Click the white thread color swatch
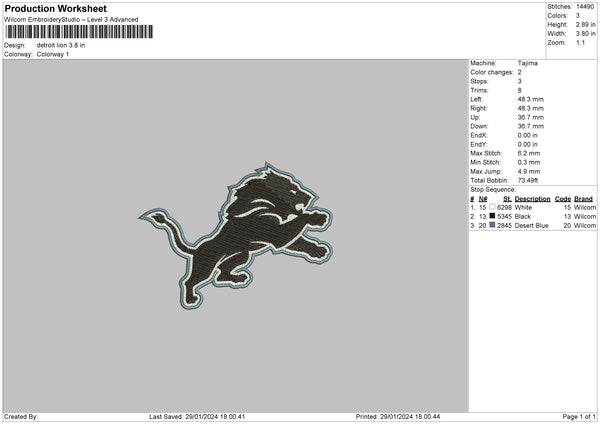The height and width of the screenshot is (424, 600). (492, 207)
